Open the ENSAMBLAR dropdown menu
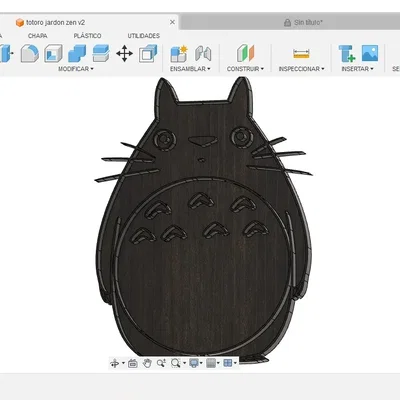This screenshot has height=400, width=400. tap(190, 69)
